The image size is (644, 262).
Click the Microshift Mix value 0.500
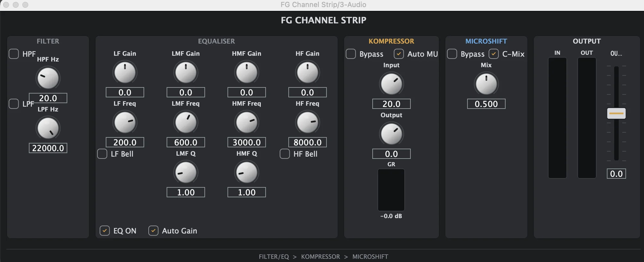click(x=486, y=104)
